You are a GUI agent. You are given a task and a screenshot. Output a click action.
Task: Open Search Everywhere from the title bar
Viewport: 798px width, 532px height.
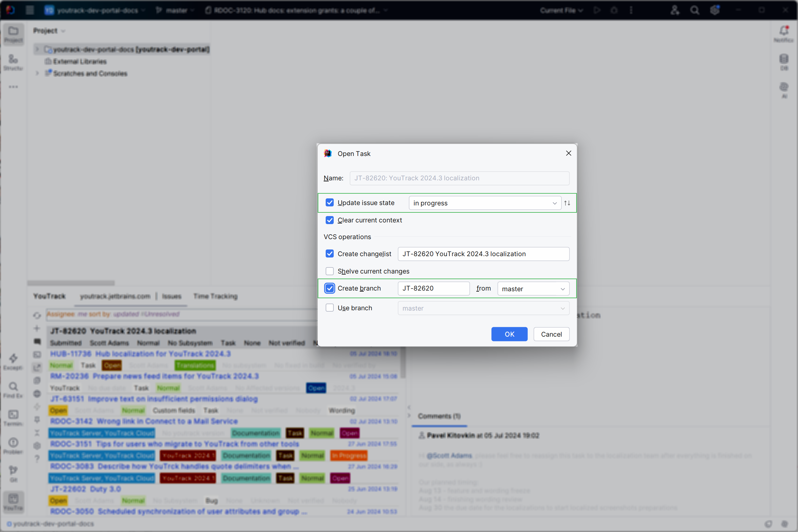(x=694, y=10)
